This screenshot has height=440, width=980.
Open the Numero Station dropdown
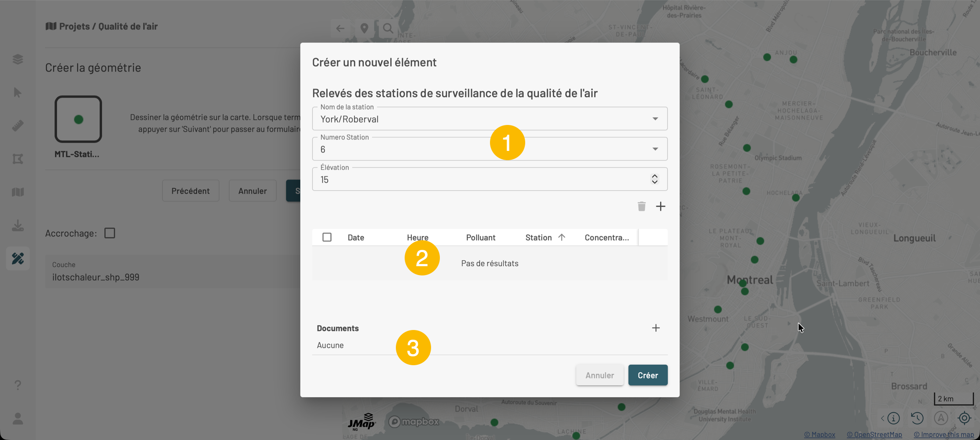pyautogui.click(x=655, y=149)
